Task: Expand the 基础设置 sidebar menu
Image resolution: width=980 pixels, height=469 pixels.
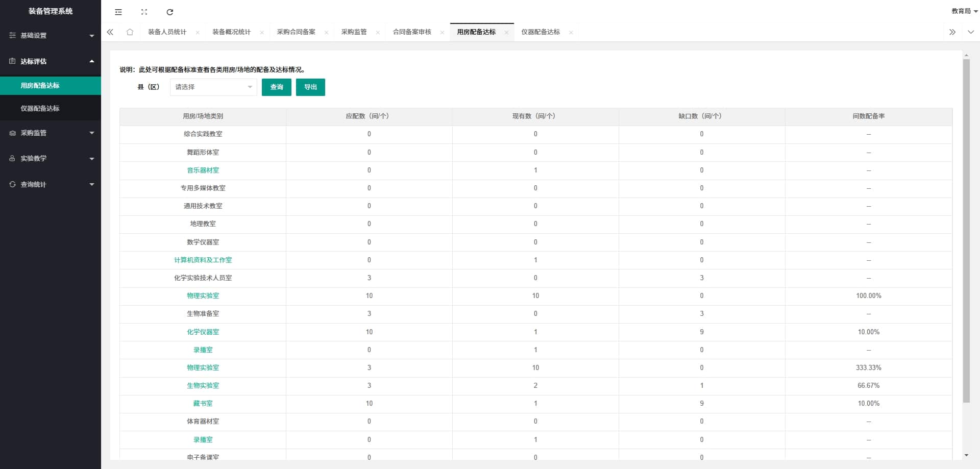Action: pos(51,36)
